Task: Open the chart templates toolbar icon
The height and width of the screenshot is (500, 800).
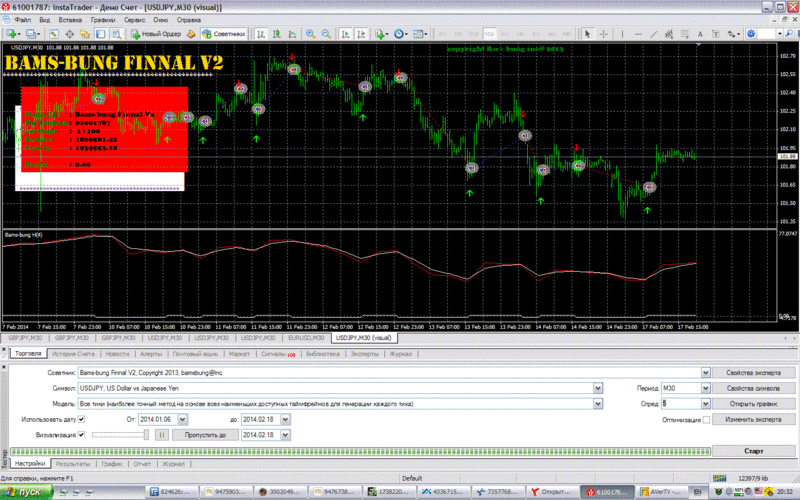Action: click(x=420, y=34)
